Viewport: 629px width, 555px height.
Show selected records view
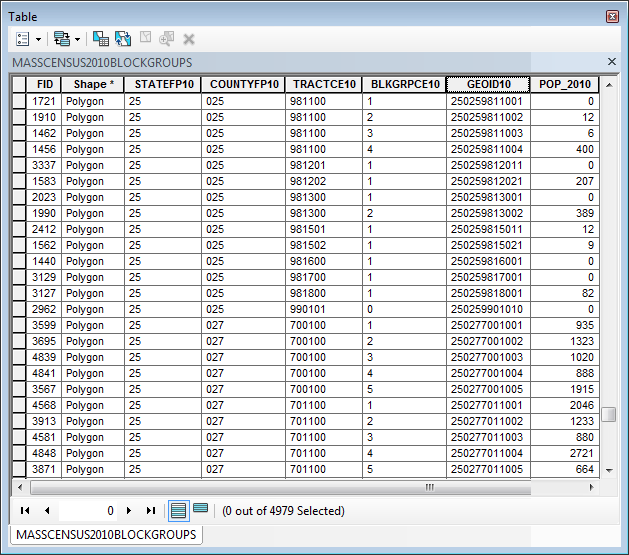coord(201,508)
